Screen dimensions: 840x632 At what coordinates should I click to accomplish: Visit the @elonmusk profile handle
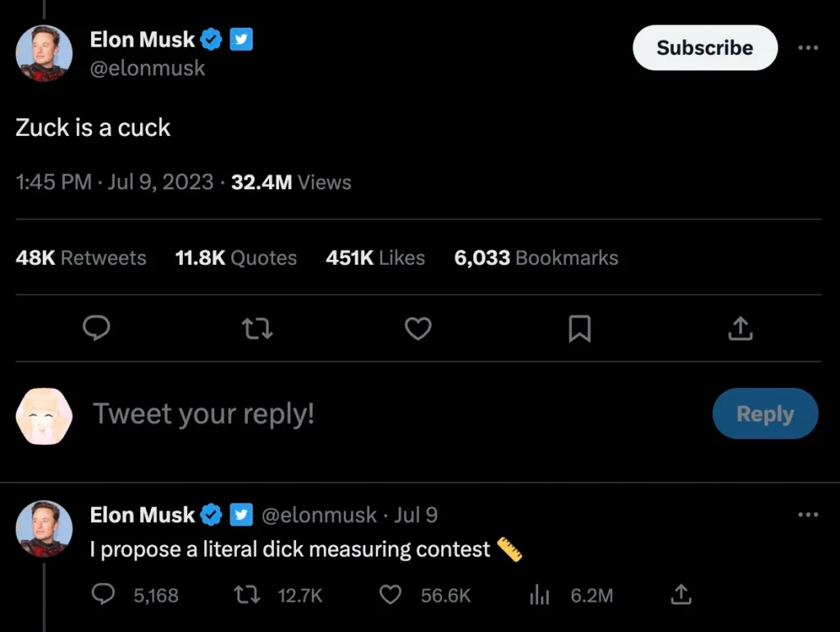(x=148, y=69)
